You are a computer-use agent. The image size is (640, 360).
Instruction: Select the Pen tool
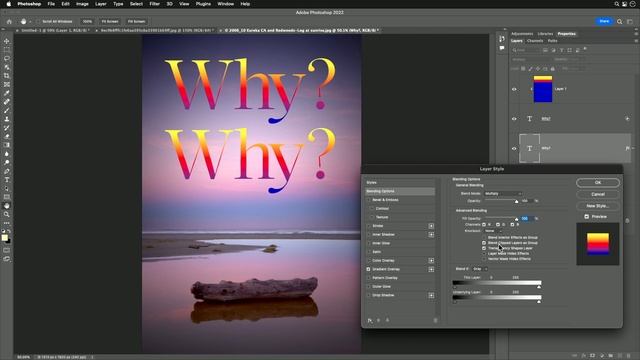point(7,171)
